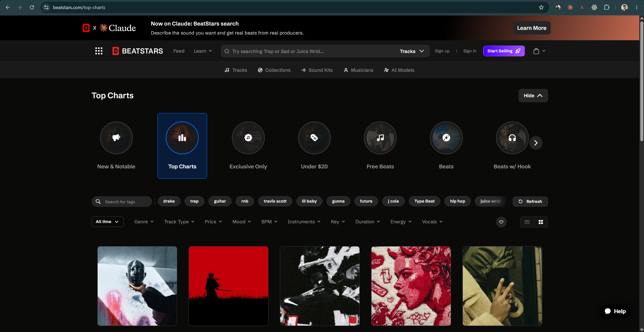644x332 pixels.
Task: Filter by the travis scott tag
Action: coord(275,201)
